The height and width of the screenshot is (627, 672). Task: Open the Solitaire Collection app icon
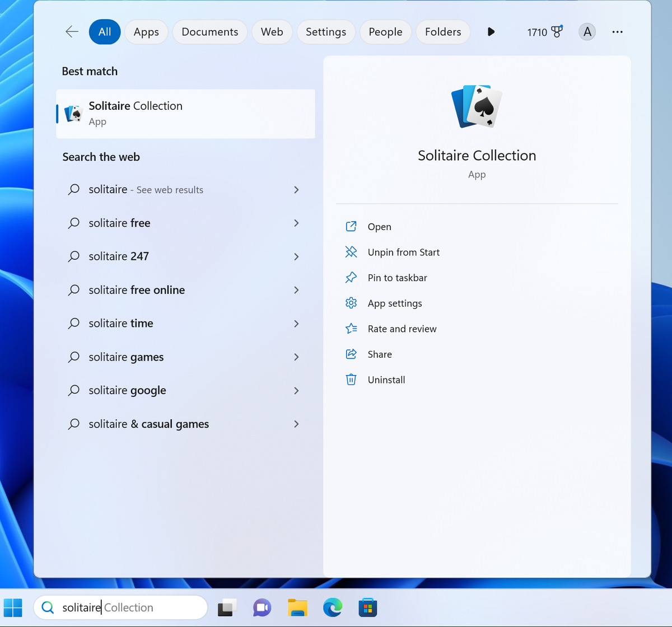(x=477, y=106)
